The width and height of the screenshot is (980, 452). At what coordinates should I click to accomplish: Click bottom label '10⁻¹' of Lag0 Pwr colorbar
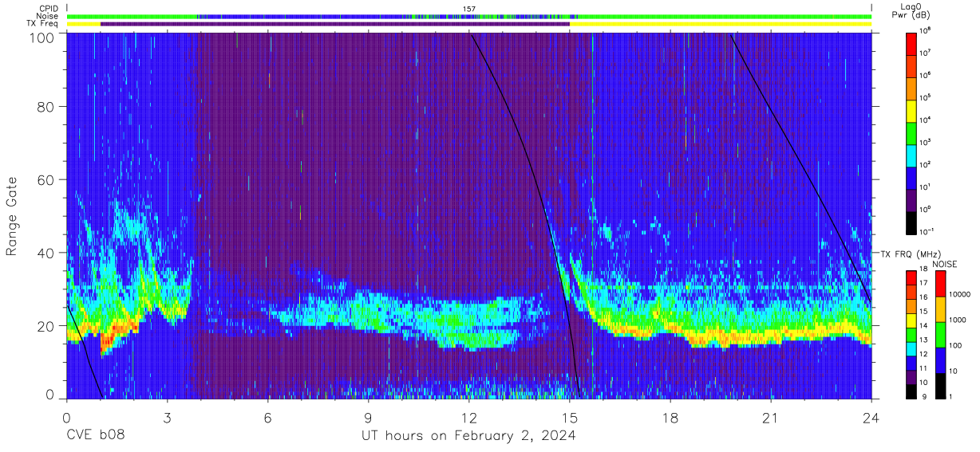point(926,231)
